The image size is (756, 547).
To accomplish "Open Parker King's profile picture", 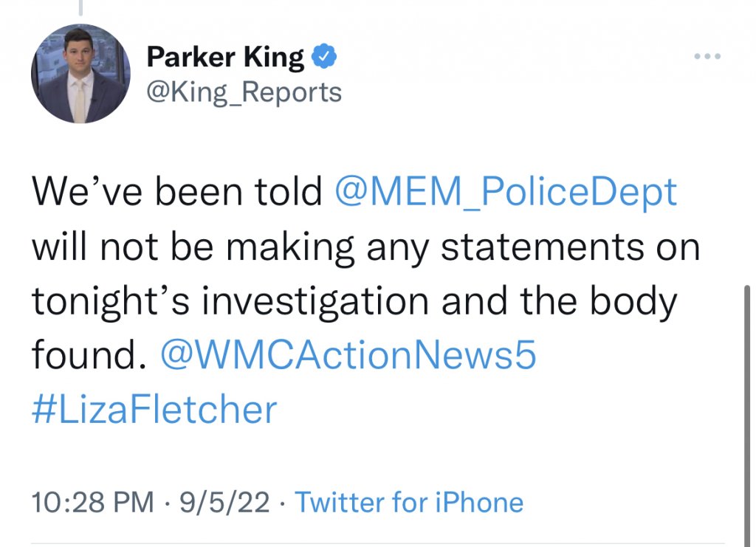I will pos(80,74).
